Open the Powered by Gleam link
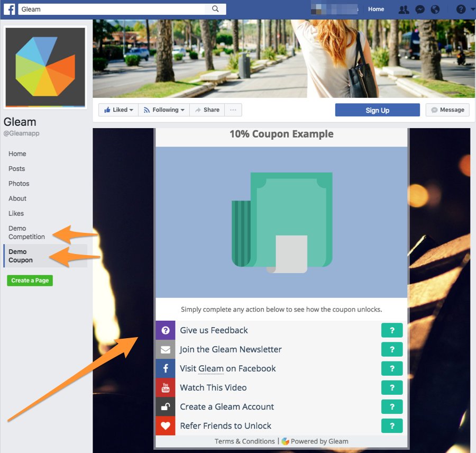The image size is (476, 453). click(x=315, y=441)
